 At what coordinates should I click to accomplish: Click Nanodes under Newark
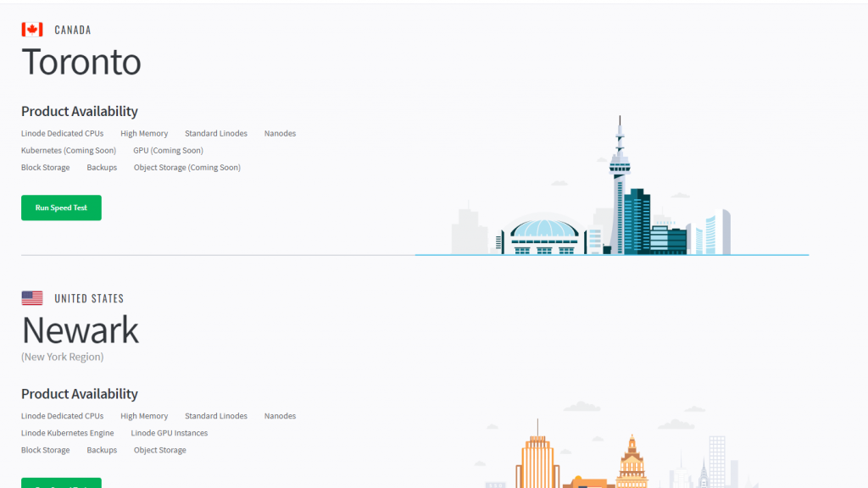pos(280,416)
